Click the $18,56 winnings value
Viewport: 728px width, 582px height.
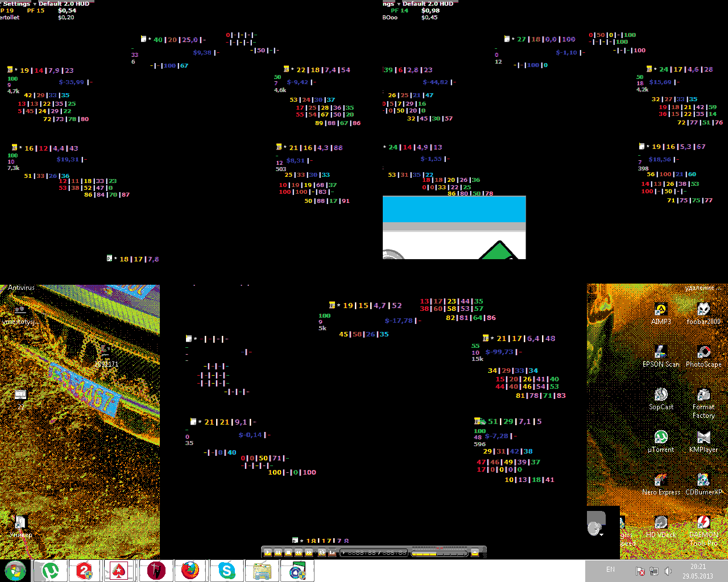[660, 159]
